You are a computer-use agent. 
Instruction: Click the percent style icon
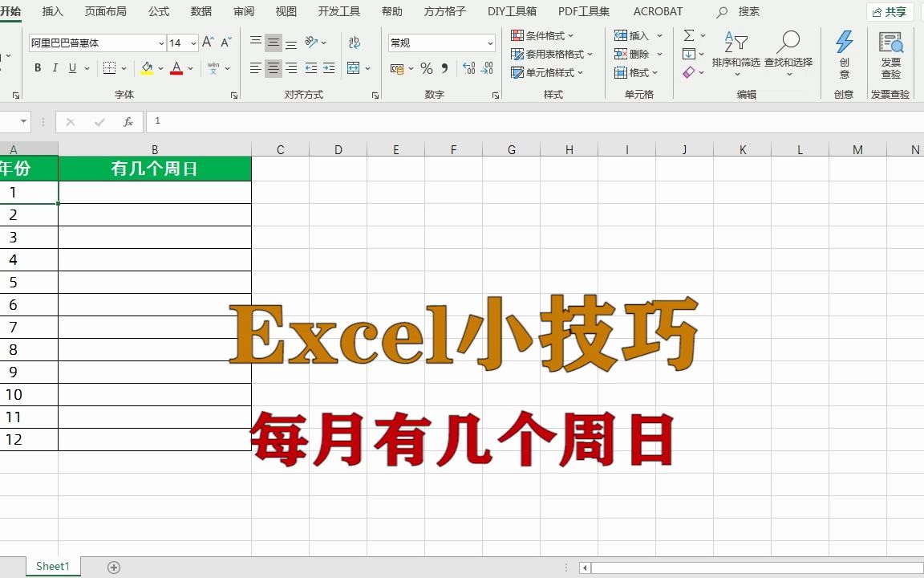point(427,68)
